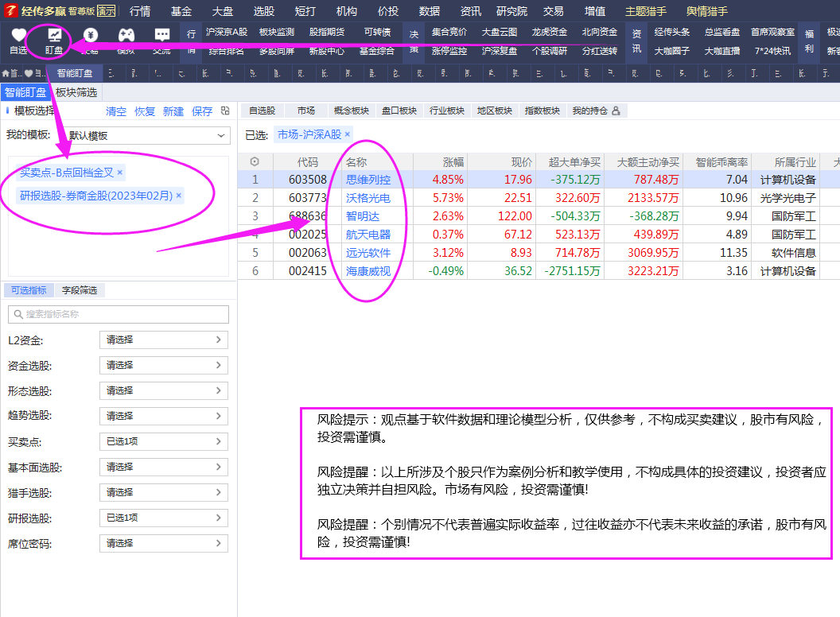Screen dimensions: 840x617
Task: Open 板块监测 in the toolbar
Action: pos(277,32)
